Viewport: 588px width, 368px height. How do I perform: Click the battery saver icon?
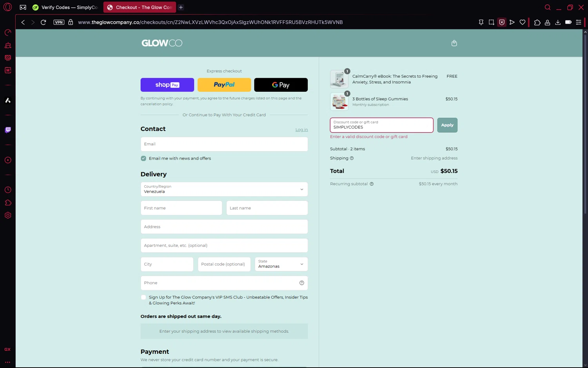(568, 22)
